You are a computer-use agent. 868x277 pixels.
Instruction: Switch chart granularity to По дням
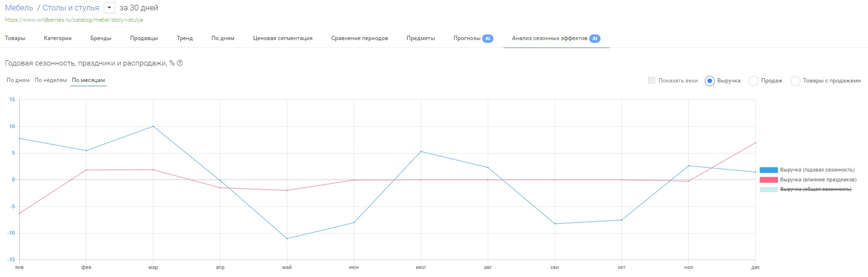18,80
